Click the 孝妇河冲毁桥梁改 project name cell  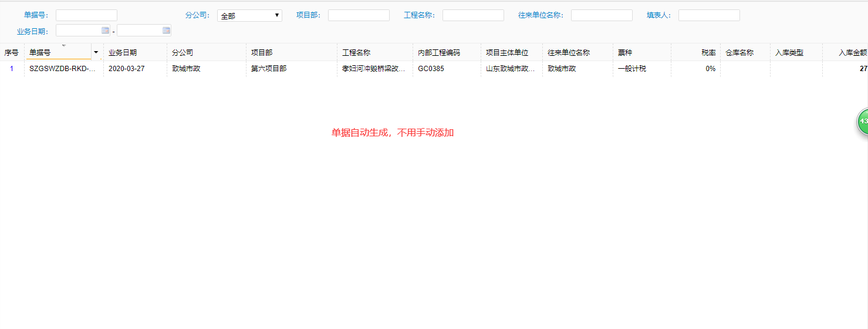coord(375,69)
